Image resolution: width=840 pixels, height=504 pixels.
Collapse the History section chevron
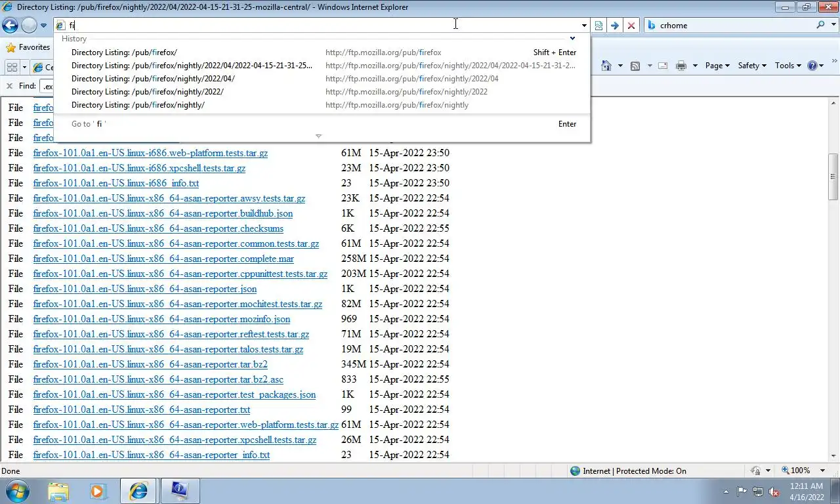(572, 39)
